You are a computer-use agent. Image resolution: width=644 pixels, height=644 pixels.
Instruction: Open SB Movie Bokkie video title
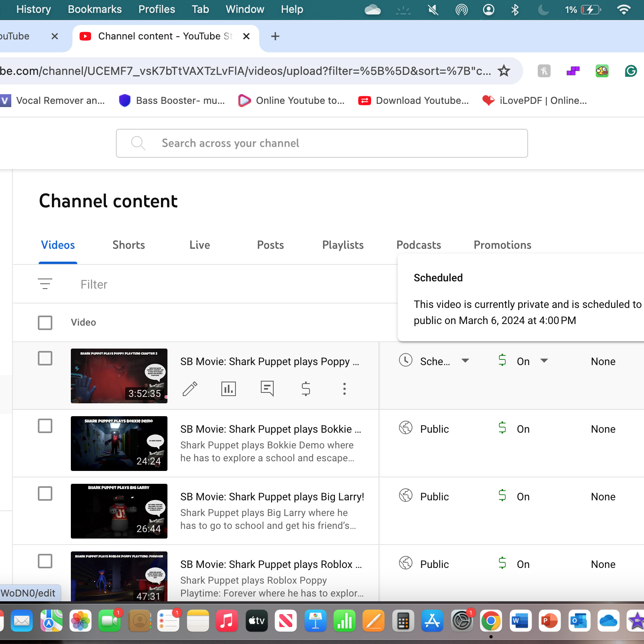pos(270,429)
